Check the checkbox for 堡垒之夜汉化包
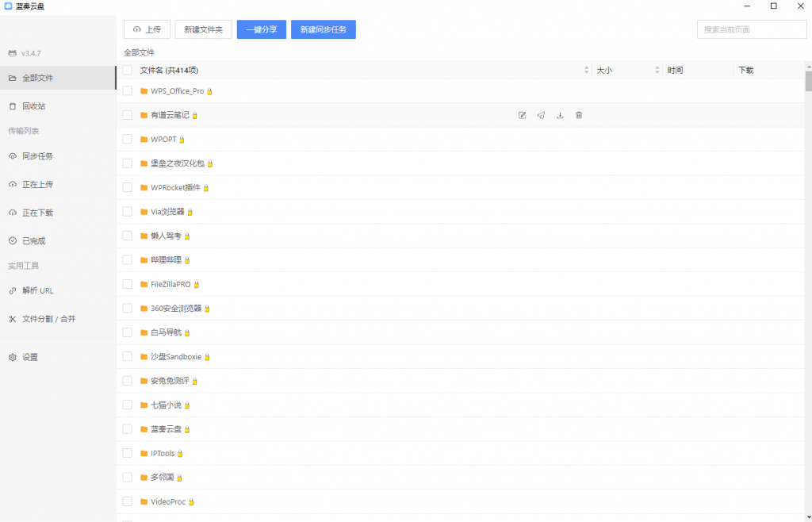Image resolution: width=812 pixels, height=522 pixels. (127, 163)
